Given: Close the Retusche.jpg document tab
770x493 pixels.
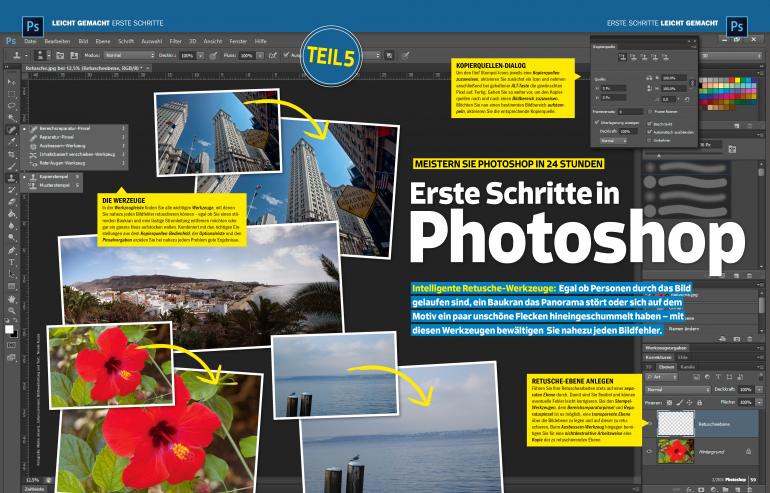Looking at the screenshot, I should pyautogui.click(x=148, y=68).
